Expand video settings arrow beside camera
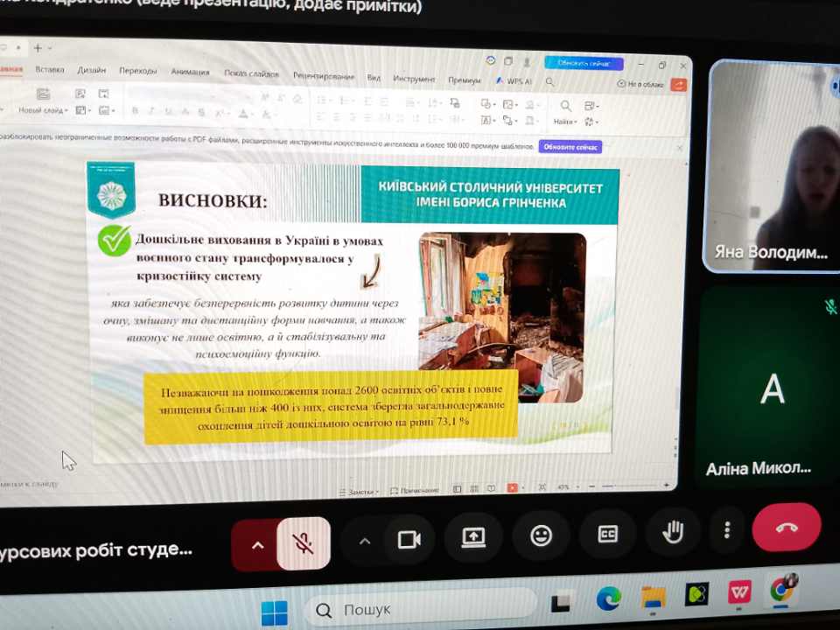The width and height of the screenshot is (840, 630). click(364, 542)
